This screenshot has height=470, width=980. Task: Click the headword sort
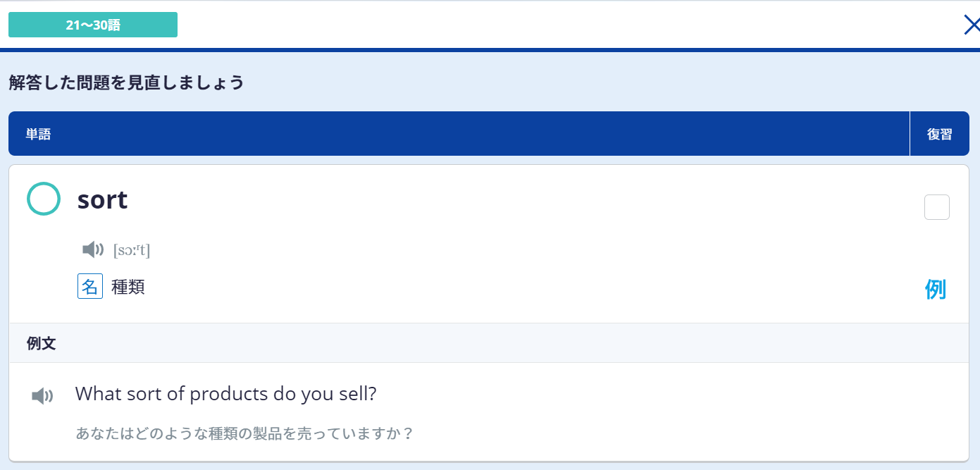tap(101, 199)
